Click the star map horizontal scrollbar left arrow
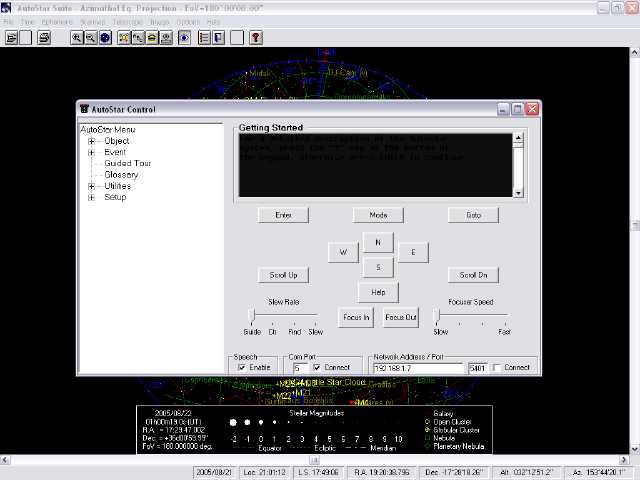Image resolution: width=640 pixels, height=480 pixels. point(5,460)
